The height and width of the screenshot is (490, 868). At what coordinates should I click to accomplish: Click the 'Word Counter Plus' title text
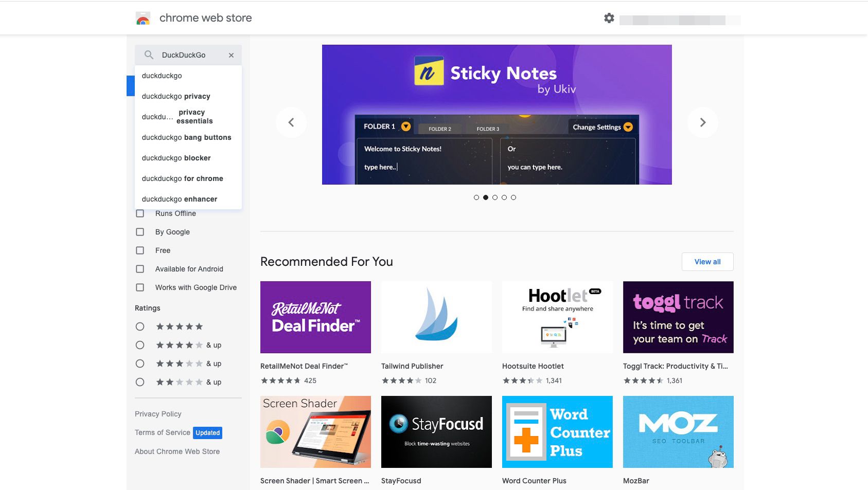click(x=534, y=481)
